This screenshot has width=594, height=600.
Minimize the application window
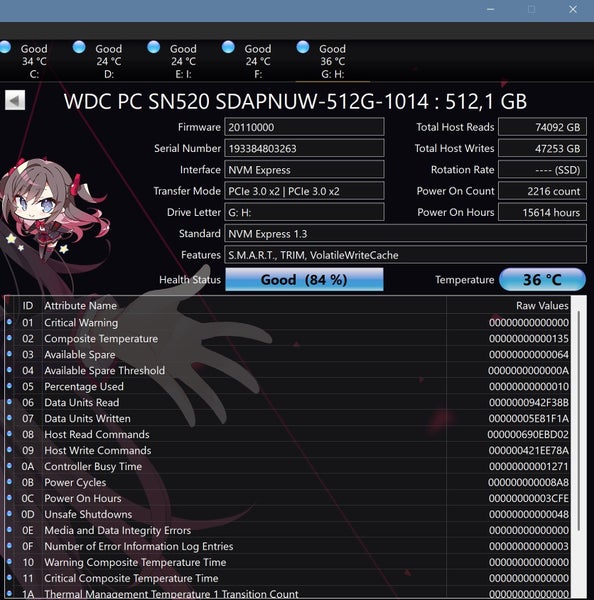point(490,9)
